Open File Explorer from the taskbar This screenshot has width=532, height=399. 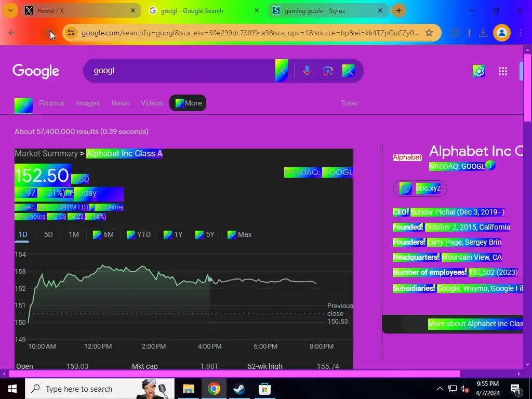pyautogui.click(x=188, y=389)
